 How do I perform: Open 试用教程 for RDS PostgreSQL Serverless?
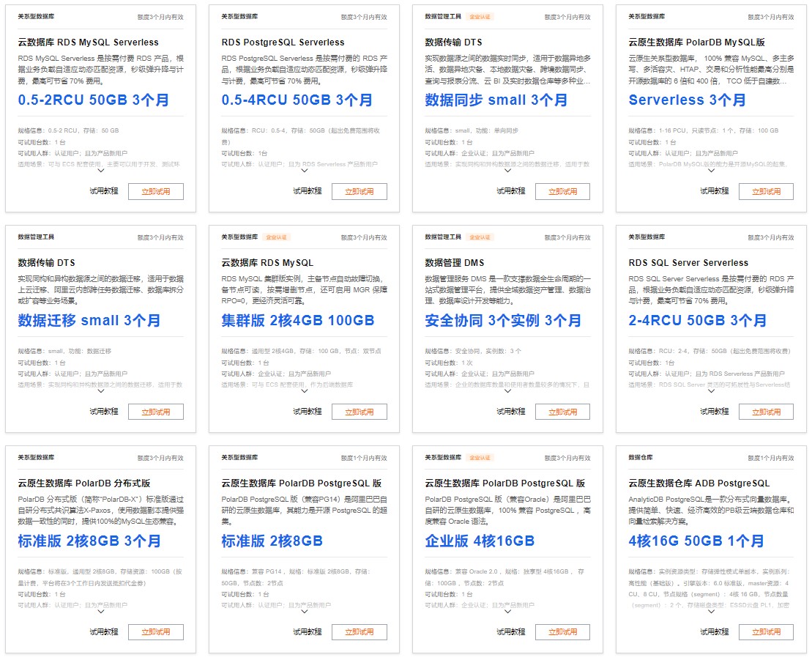308,191
